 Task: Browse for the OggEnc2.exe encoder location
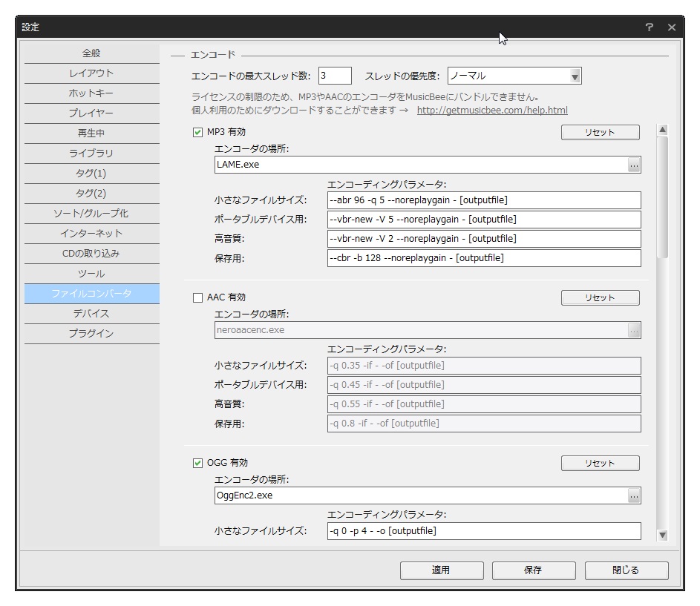click(633, 495)
